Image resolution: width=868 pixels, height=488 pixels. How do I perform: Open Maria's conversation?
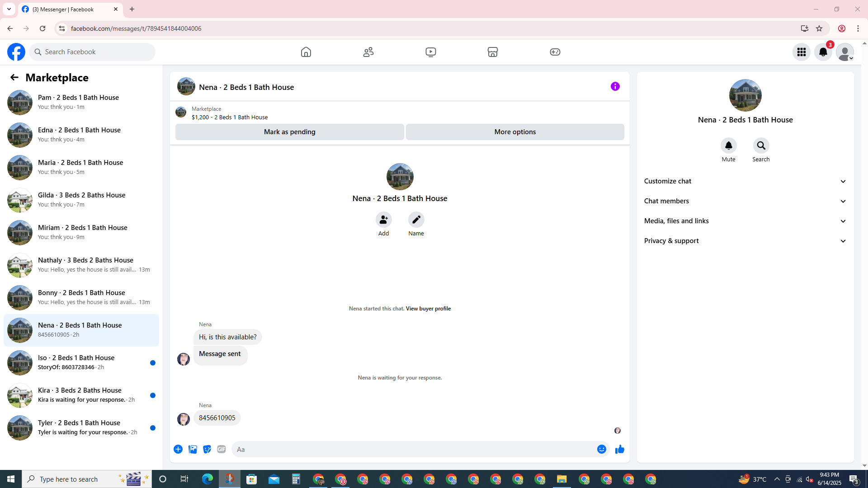point(81,168)
